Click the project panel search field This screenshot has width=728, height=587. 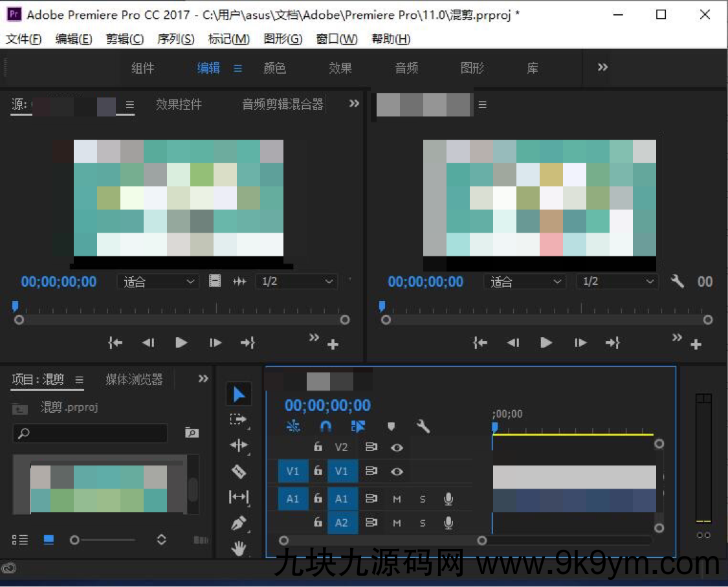click(x=91, y=434)
